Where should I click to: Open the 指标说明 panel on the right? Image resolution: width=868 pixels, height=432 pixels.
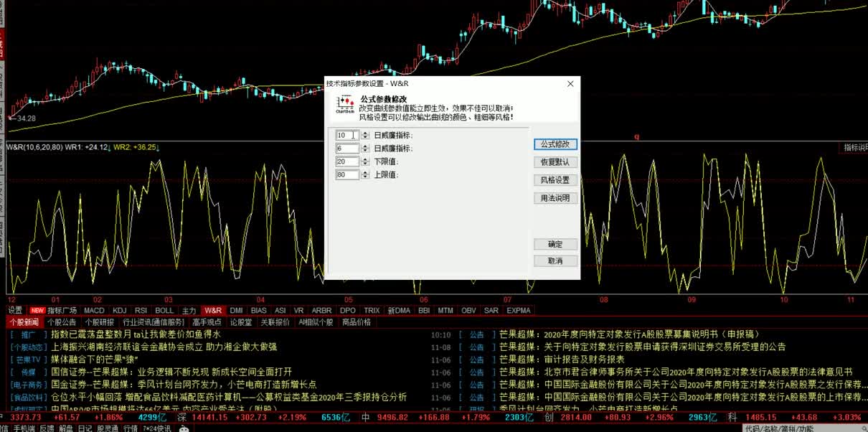pyautogui.click(x=854, y=147)
